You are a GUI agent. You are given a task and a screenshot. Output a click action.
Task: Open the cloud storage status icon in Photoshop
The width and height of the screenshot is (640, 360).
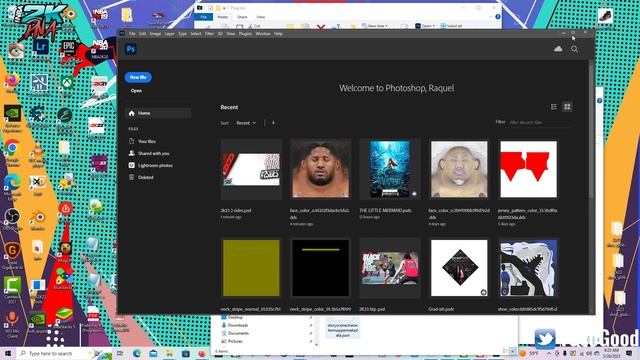click(558, 49)
